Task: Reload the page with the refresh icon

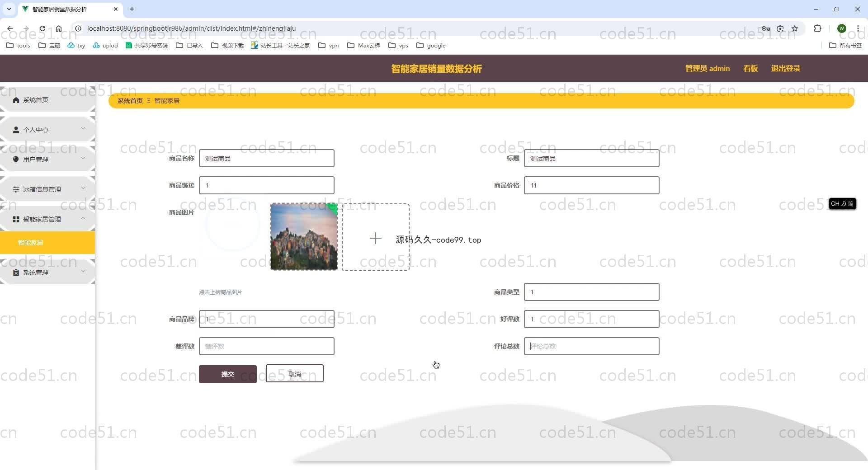Action: 42,28
